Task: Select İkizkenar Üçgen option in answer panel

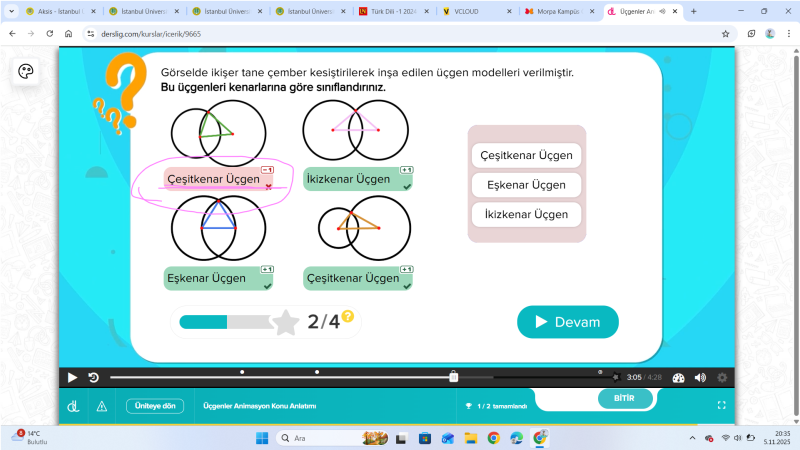Action: pos(527,214)
